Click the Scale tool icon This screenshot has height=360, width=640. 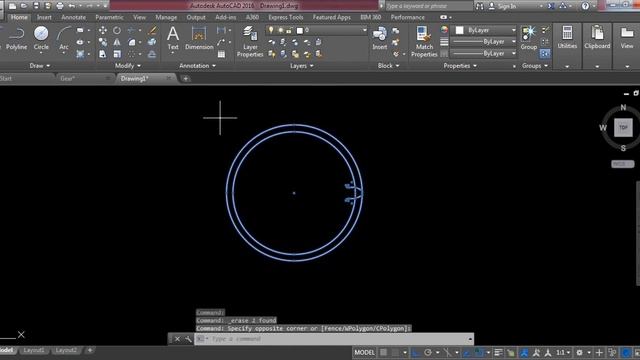(117, 54)
